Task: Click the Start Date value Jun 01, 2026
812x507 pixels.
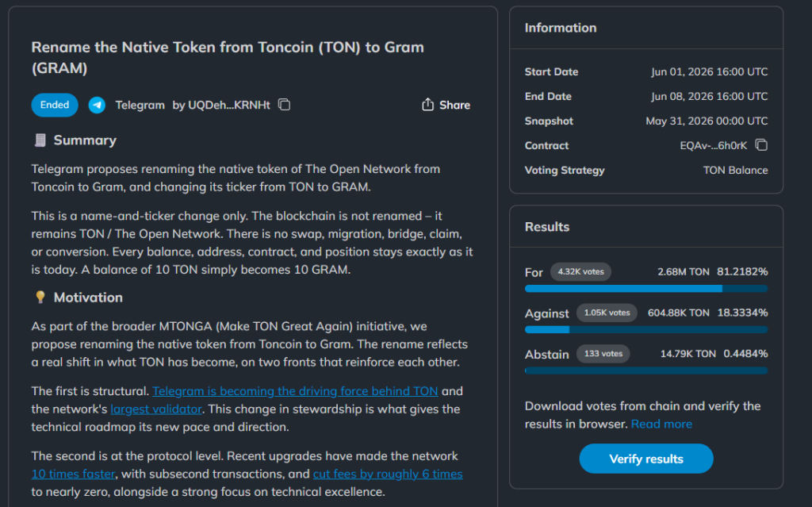Action: pyautogui.click(x=710, y=72)
